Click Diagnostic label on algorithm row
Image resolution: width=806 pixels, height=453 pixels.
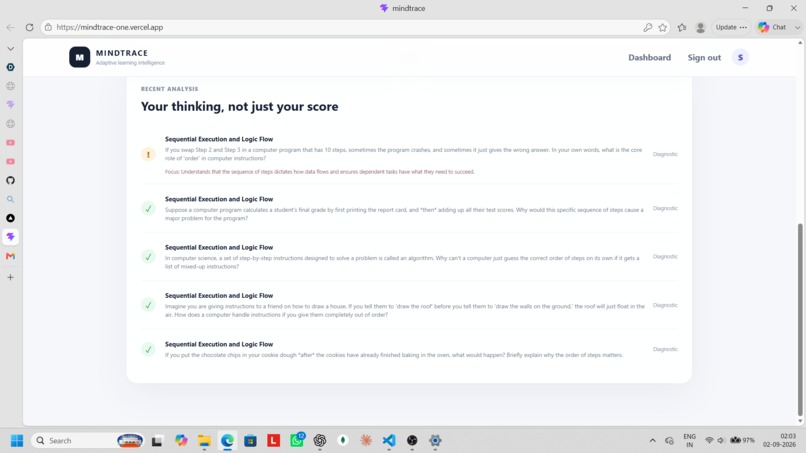[665, 257]
